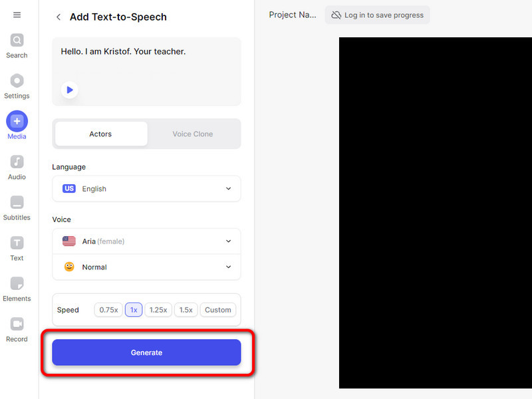
Task: Open the Record camera icon
Action: (17, 325)
